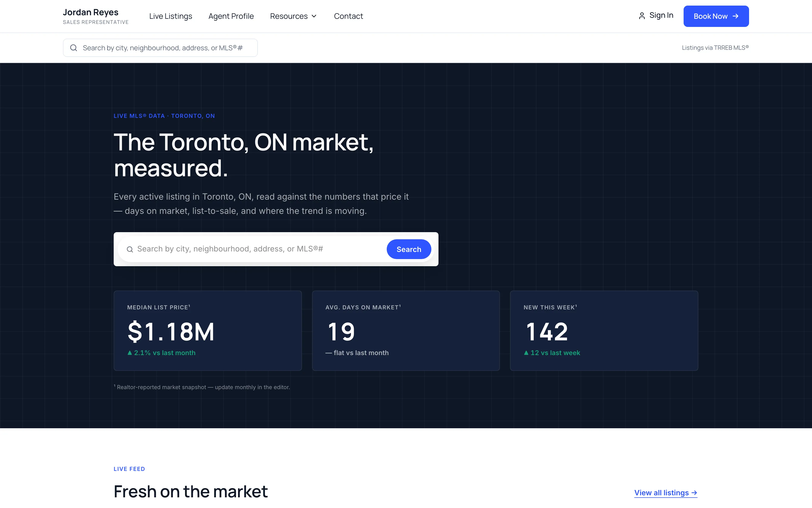This screenshot has height=508, width=812.
Task: Click the 19 days on market value
Action: tap(341, 332)
